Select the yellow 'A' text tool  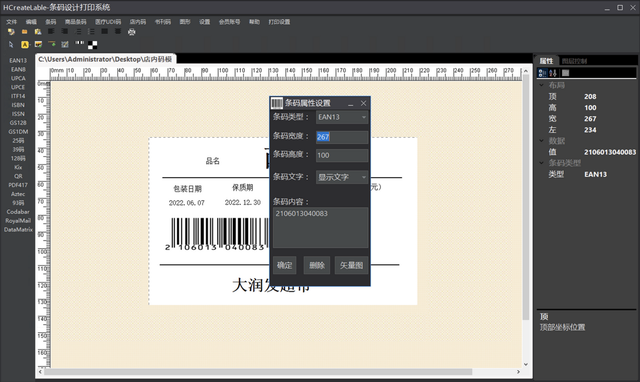click(25, 44)
